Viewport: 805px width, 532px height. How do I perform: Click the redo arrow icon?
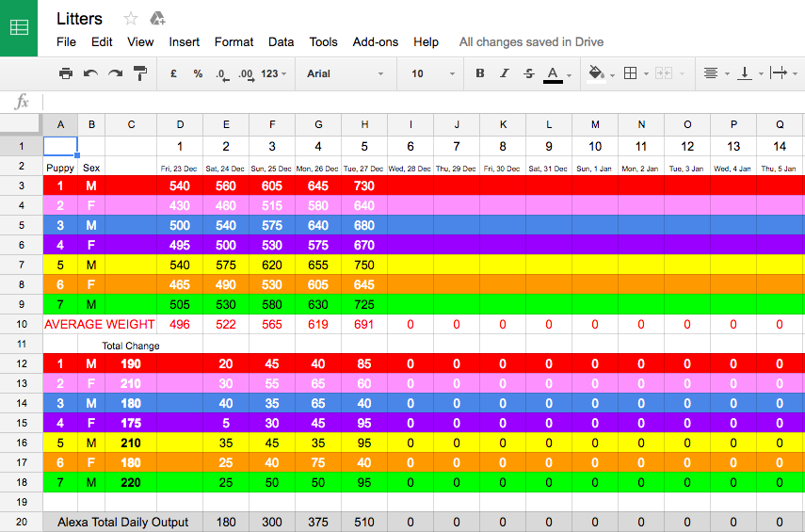click(x=115, y=73)
